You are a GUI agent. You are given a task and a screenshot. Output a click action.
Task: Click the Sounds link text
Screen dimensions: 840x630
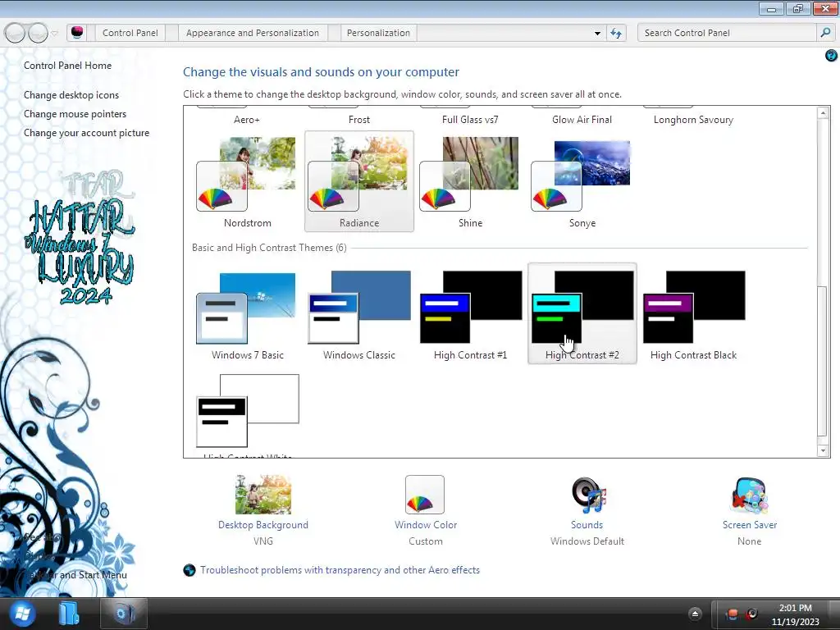coord(587,525)
